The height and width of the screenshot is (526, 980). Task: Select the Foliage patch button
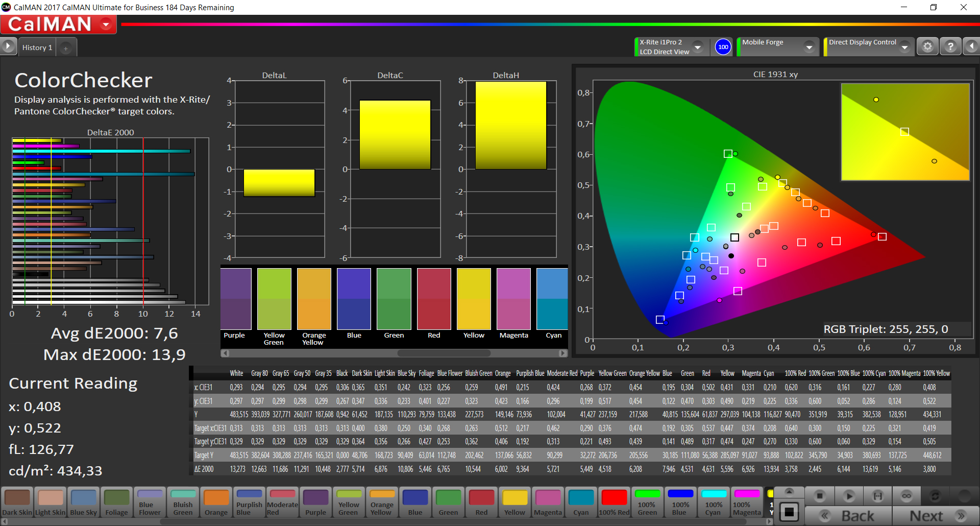pyautogui.click(x=116, y=503)
